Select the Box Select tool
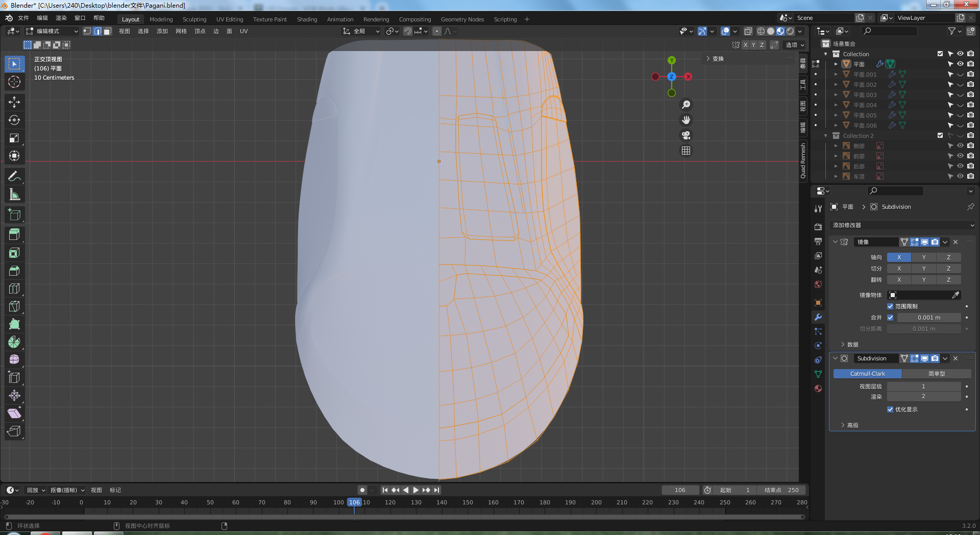 (14, 64)
